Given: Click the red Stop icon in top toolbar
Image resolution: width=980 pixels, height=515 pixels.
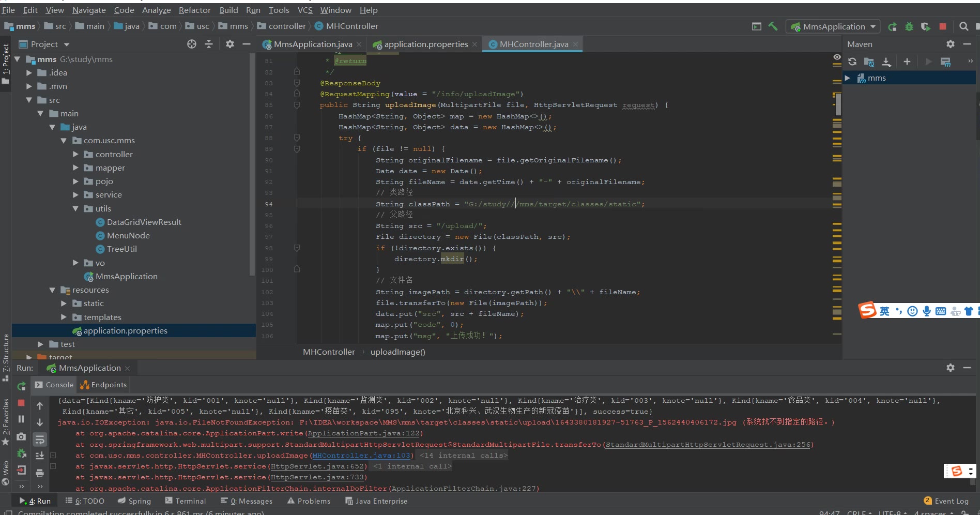Looking at the screenshot, I should pyautogui.click(x=943, y=26).
